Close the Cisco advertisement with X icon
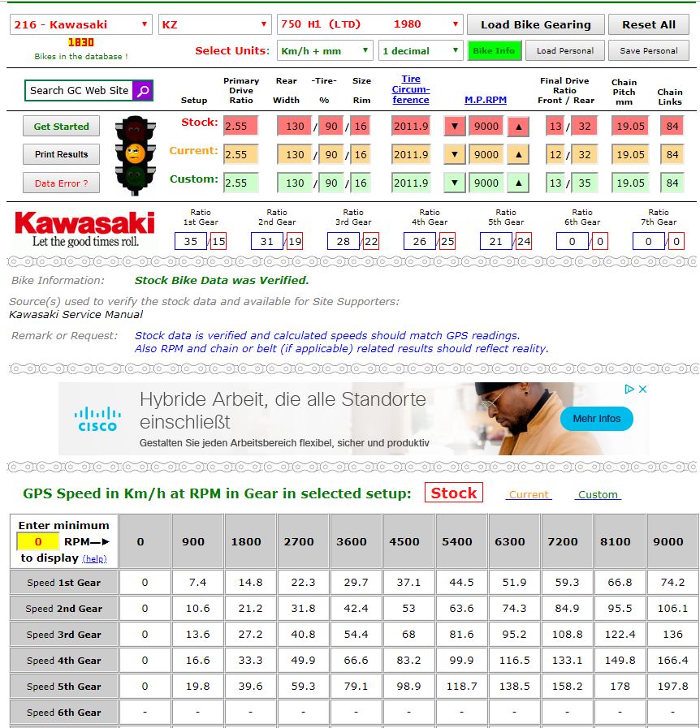Screen dimensions: 700x728 (x=642, y=390)
